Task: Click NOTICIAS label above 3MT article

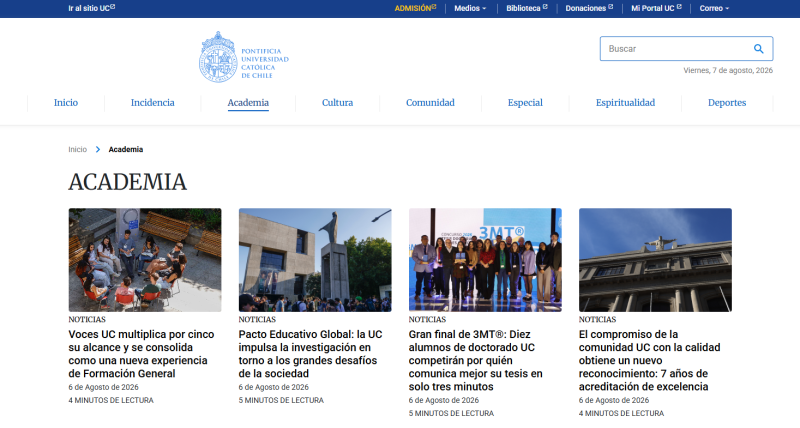Action: [427, 319]
